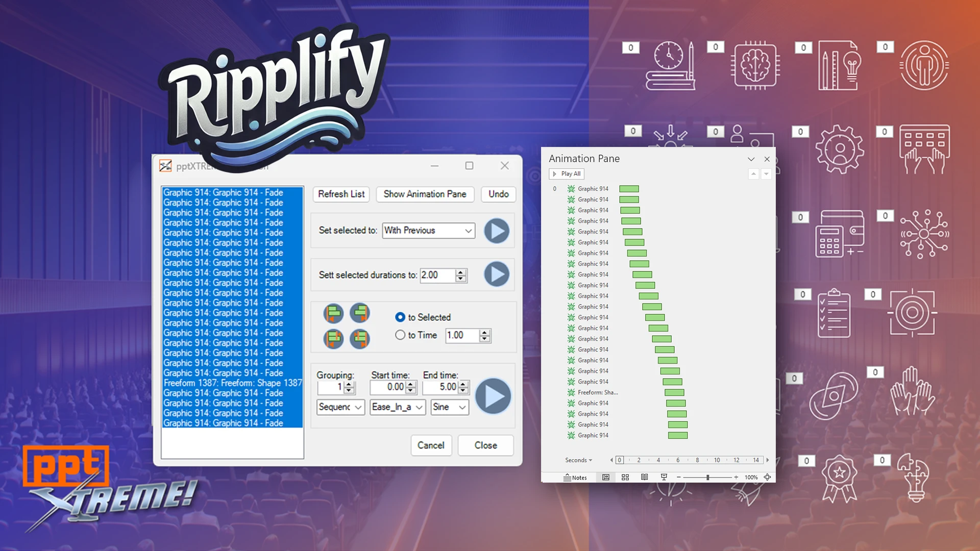Start Slide Show from status bar icon

(664, 478)
